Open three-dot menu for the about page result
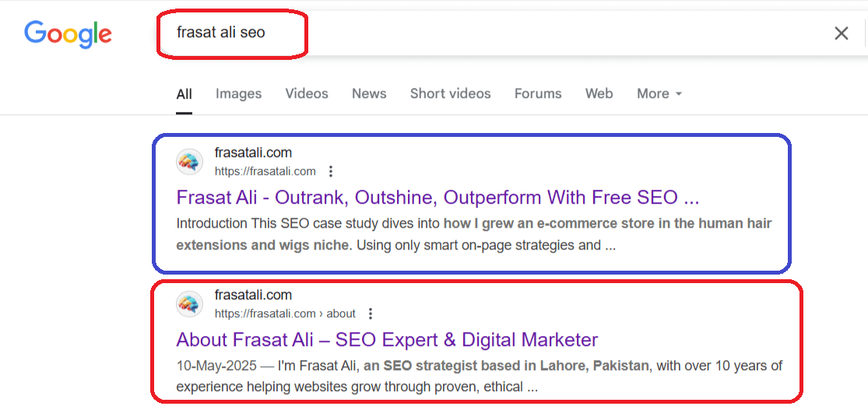The image size is (868, 406). click(x=371, y=314)
